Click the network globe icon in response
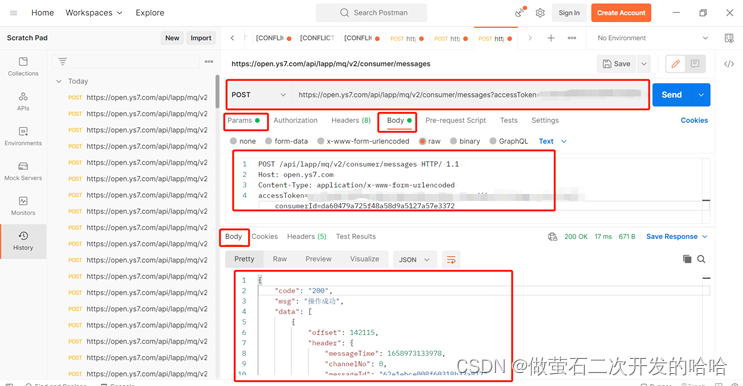Screen dimensions: 743x386 [552, 237]
